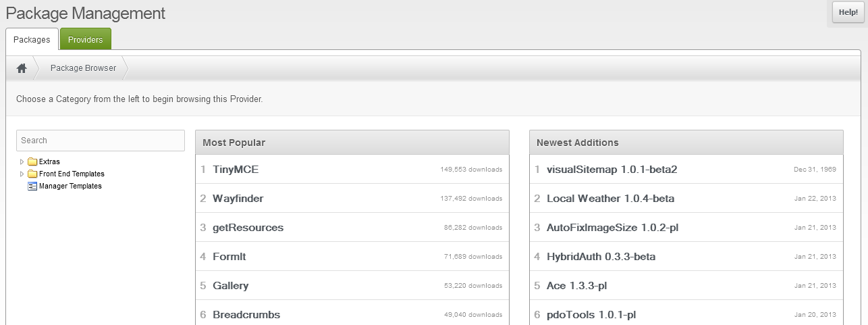
Task: Open the Wayfinder package
Action: (x=238, y=199)
